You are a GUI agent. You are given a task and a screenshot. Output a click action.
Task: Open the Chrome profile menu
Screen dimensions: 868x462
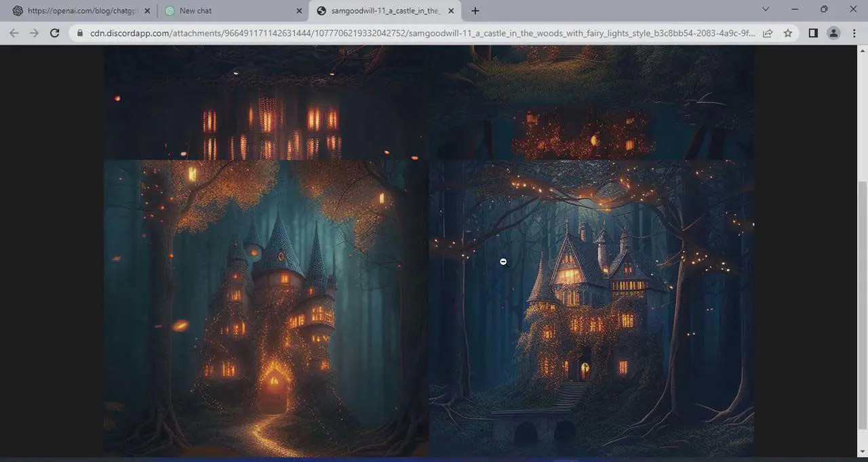tap(833, 33)
